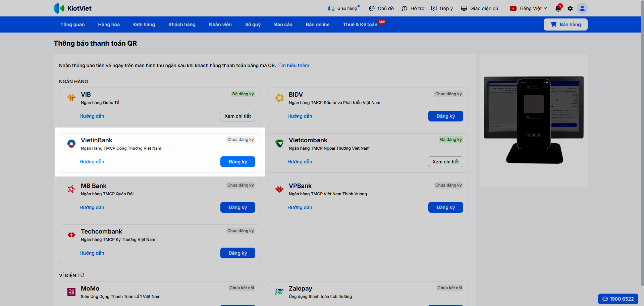Click the VÍ ĐIỆN TỬ section label
The image size is (644, 306).
tap(71, 275)
